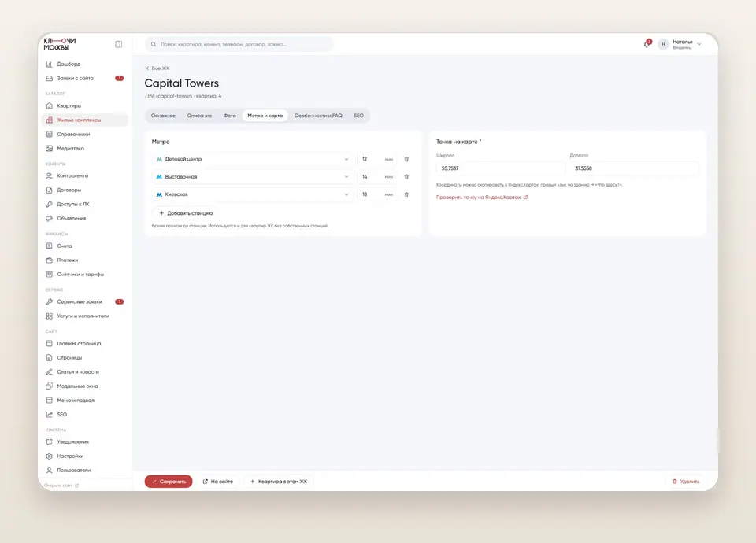Edit the 12 minutes field for Деловой центр
This screenshot has height=543, width=756.
[377, 159]
